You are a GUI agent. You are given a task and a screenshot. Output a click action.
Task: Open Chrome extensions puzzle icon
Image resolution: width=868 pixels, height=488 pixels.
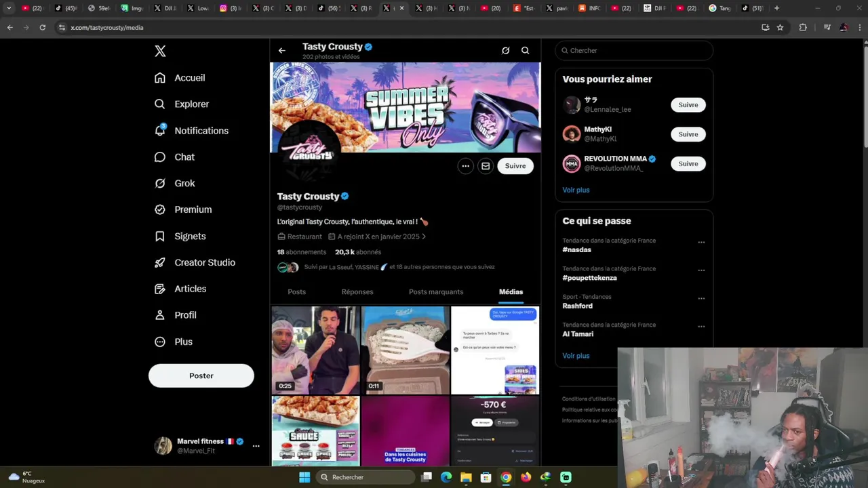pyautogui.click(x=803, y=28)
